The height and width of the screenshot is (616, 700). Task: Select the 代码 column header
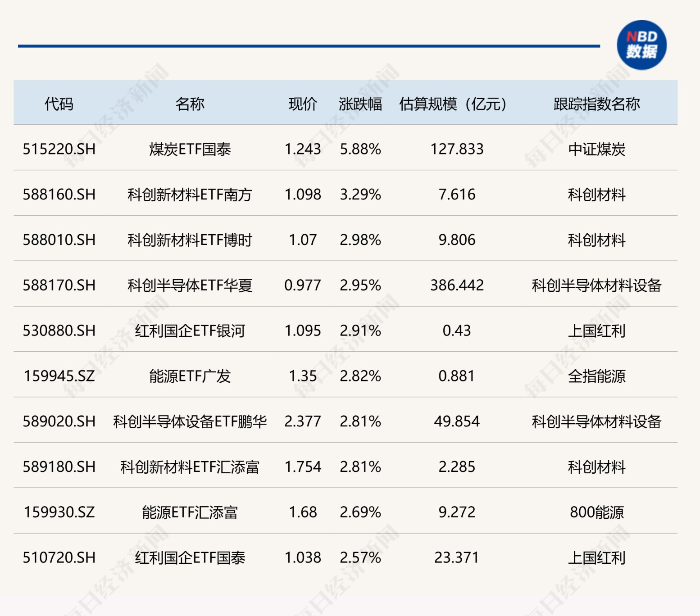pyautogui.click(x=59, y=104)
